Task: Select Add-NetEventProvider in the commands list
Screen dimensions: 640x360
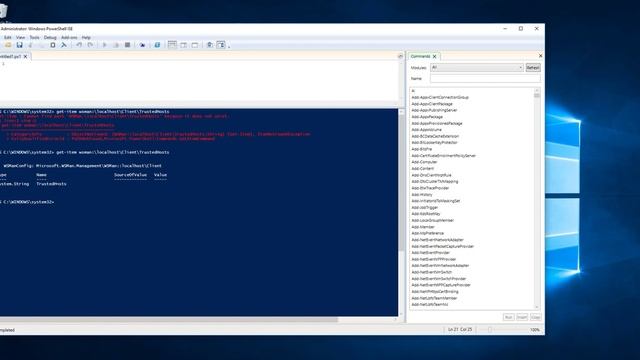Action: (431, 253)
